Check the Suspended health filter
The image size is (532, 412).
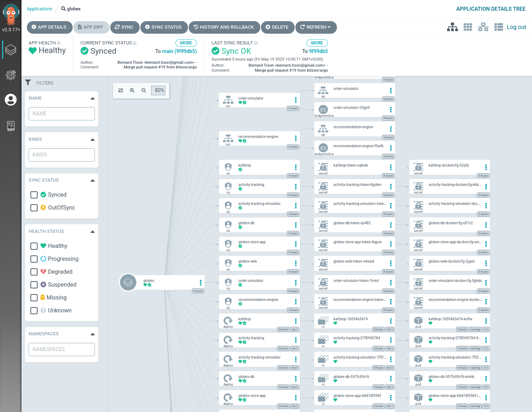click(34, 285)
